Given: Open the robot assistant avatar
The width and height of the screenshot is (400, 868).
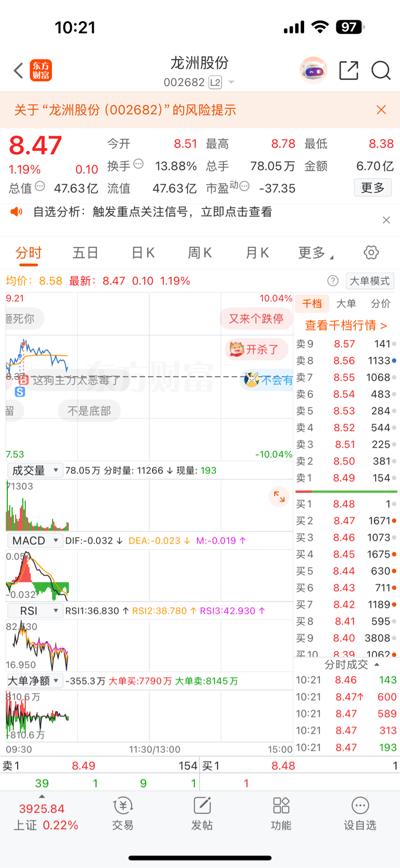Looking at the screenshot, I should coord(313,70).
